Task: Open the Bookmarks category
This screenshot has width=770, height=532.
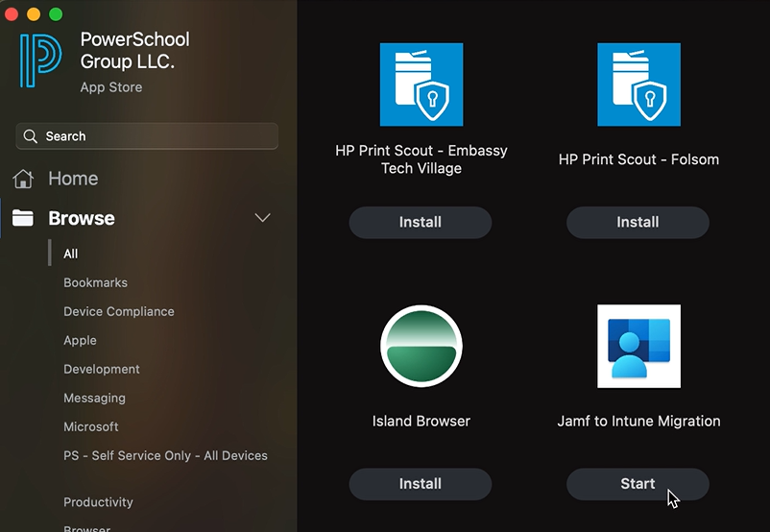Action: point(95,282)
